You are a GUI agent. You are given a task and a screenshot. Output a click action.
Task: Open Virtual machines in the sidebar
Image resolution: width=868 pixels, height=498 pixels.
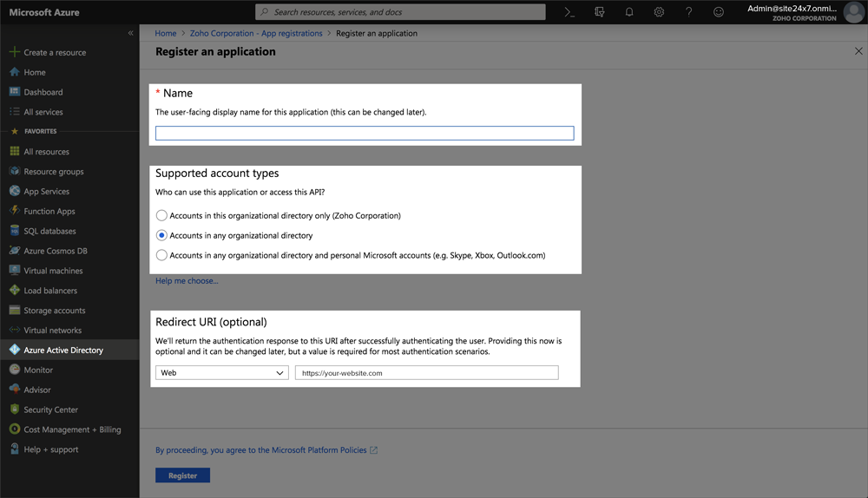click(53, 271)
